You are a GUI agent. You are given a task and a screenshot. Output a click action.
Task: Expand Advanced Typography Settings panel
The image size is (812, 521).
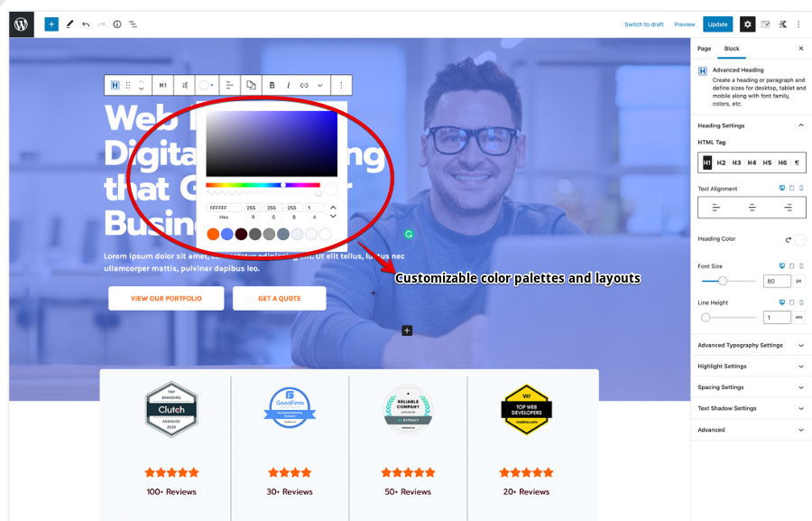click(752, 345)
